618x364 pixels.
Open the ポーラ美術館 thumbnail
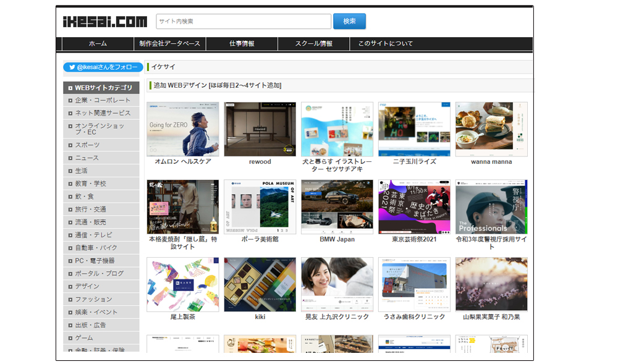pyautogui.click(x=260, y=207)
